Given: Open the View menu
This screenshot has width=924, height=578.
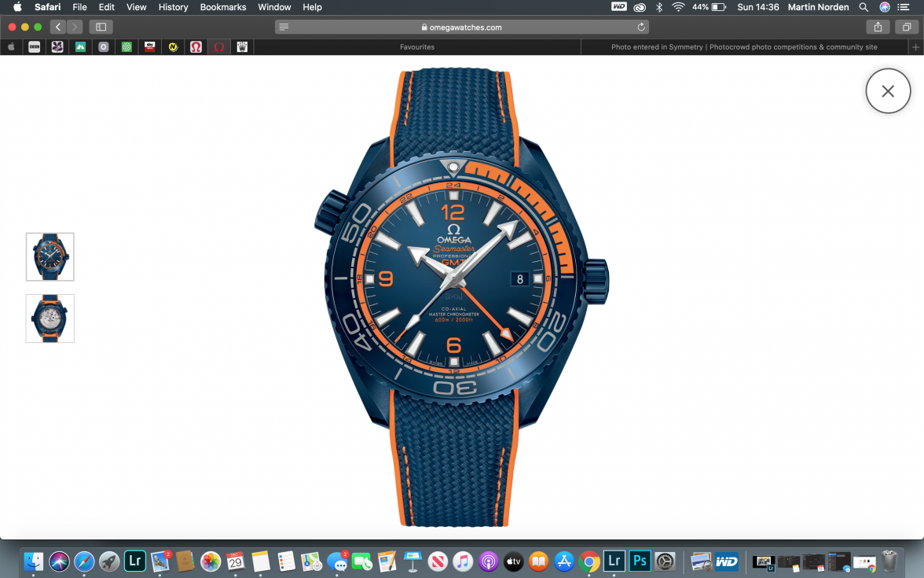Looking at the screenshot, I should click(136, 7).
